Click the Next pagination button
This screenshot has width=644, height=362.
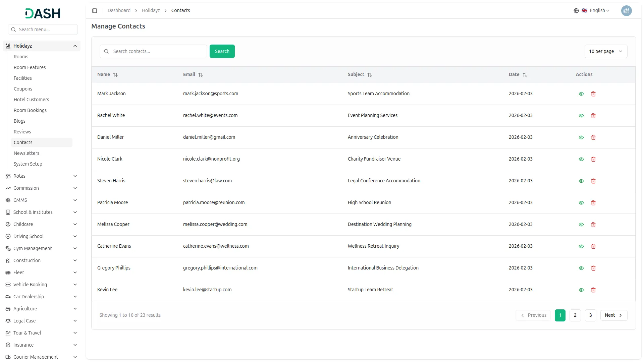click(613, 315)
